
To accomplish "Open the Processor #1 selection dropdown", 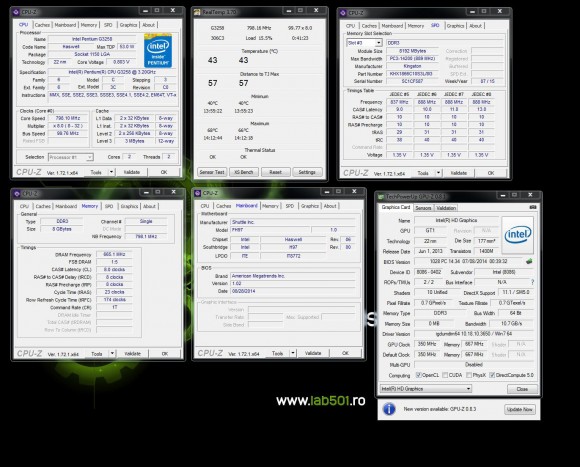I will (70, 157).
